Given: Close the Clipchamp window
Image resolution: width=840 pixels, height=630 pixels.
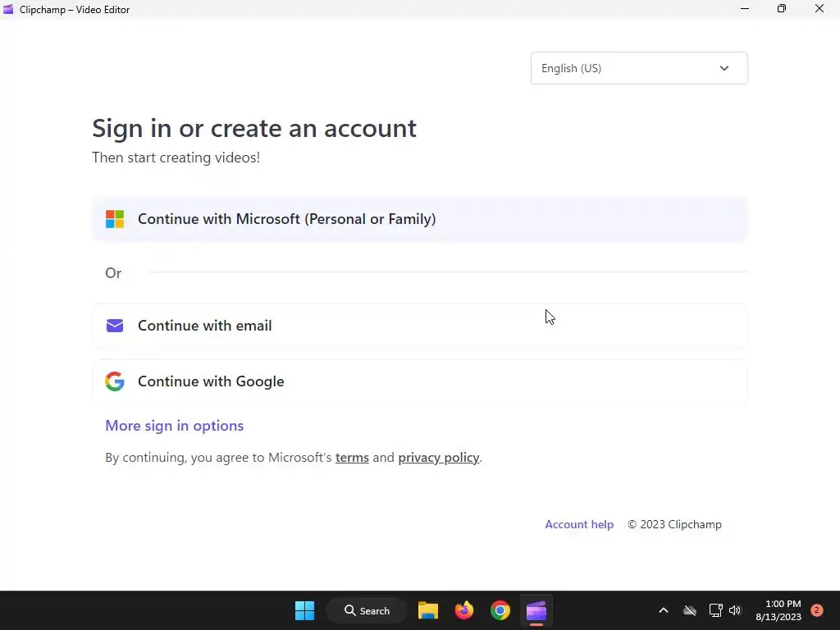Looking at the screenshot, I should pyautogui.click(x=819, y=9).
